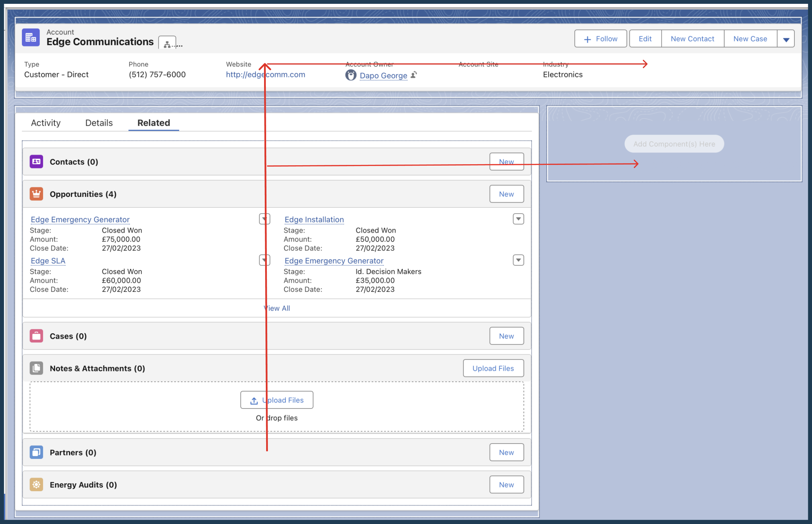Click the change owner icon beside Dapo George
Viewport: 812px width, 524px height.
pos(414,75)
